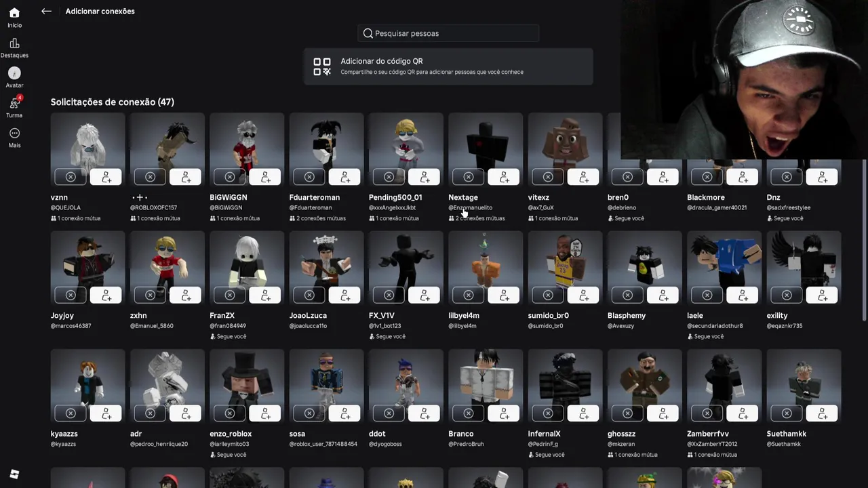Screen dimensions: 868x488
Task: Accept request from Blackmore
Action: click(x=743, y=177)
